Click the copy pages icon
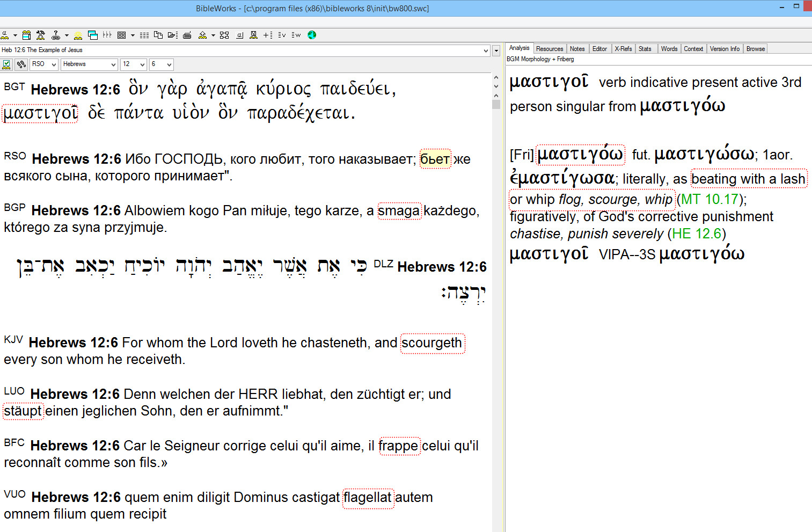 click(x=158, y=35)
